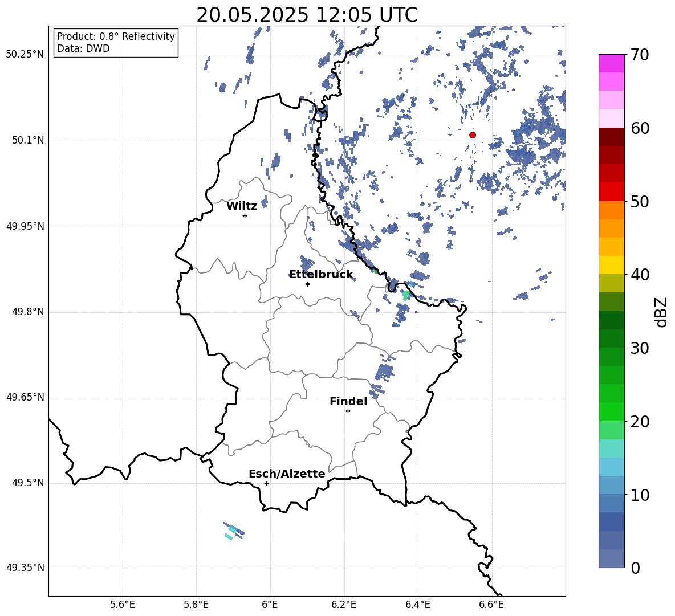
Task: Click the Wiltz label
Action: (x=242, y=206)
